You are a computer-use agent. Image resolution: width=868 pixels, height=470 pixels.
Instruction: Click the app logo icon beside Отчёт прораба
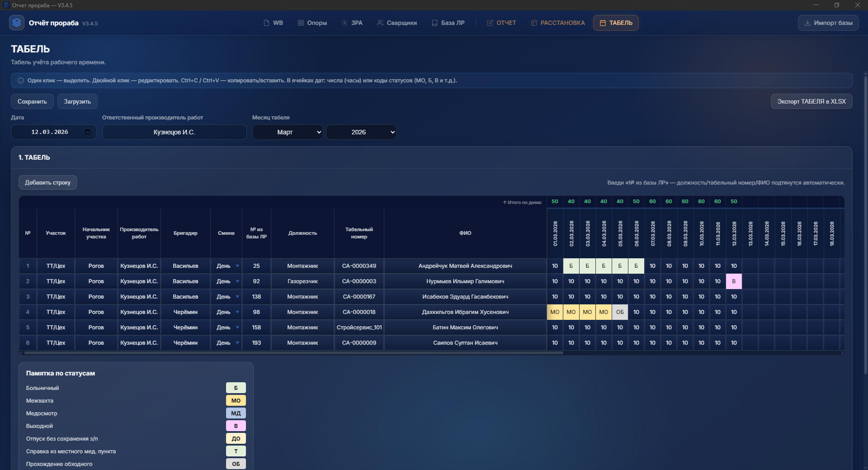point(17,23)
